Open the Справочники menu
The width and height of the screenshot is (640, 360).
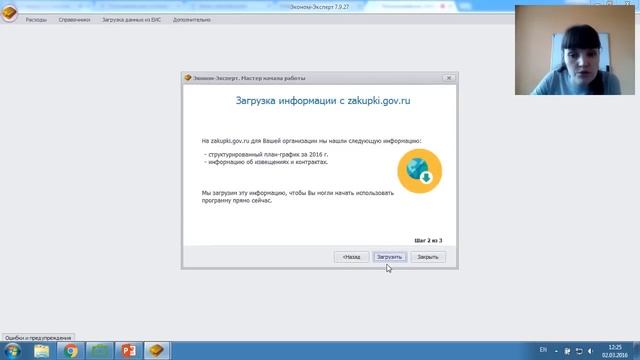pos(74,20)
